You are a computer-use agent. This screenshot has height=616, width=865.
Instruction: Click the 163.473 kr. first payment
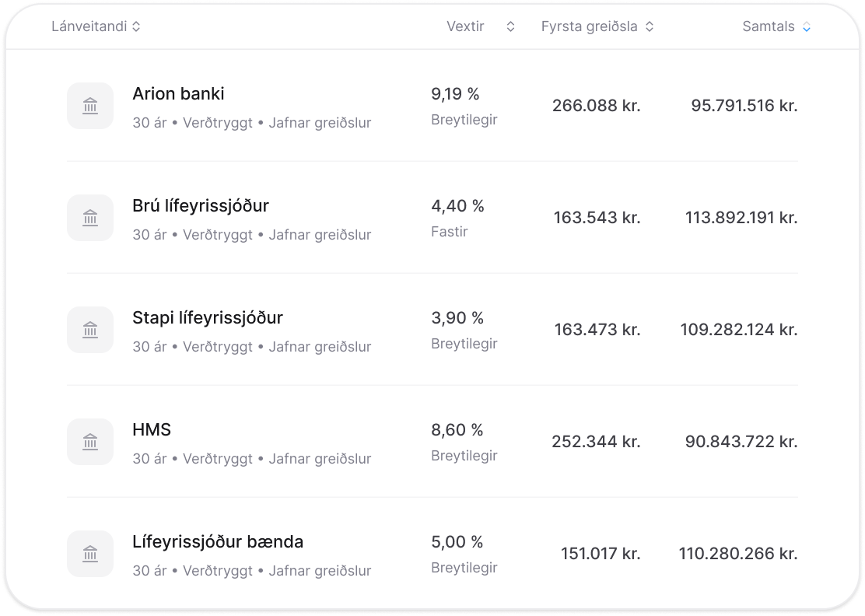(x=597, y=330)
